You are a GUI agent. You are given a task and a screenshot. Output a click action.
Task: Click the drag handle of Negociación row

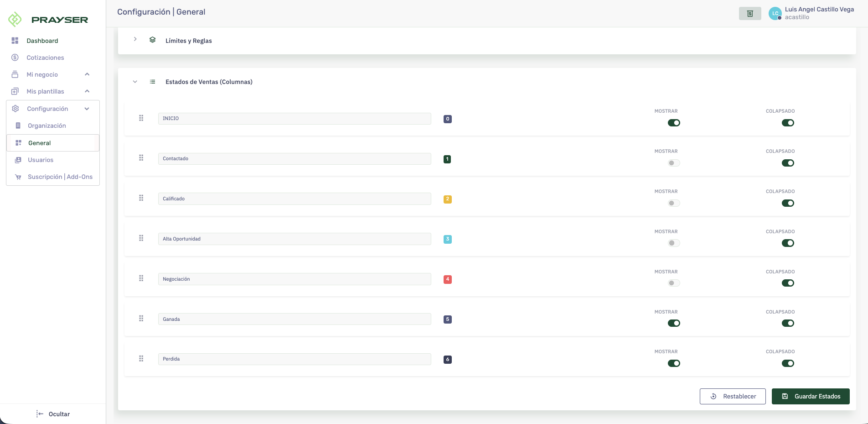point(141,278)
